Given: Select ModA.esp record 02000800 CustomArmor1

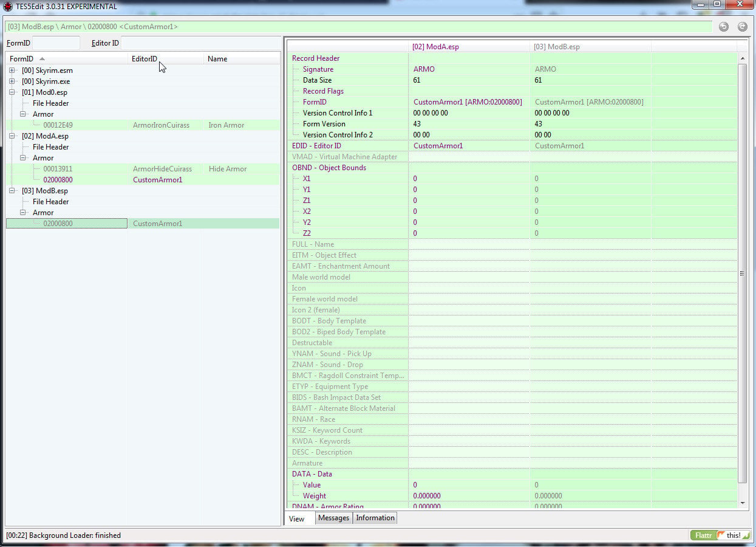Looking at the screenshot, I should pos(143,180).
